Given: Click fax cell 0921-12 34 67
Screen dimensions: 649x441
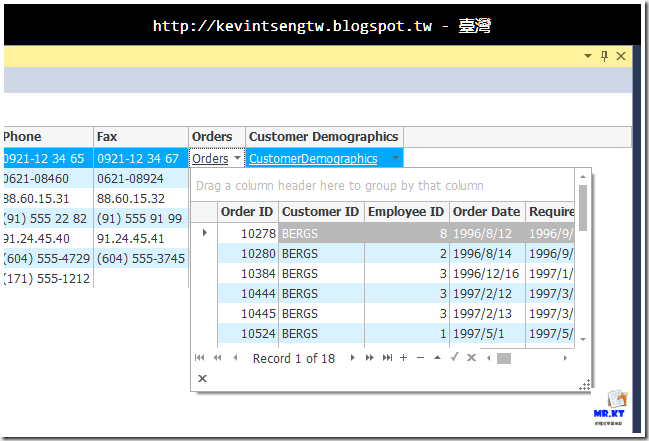Looking at the screenshot, I should [141, 158].
